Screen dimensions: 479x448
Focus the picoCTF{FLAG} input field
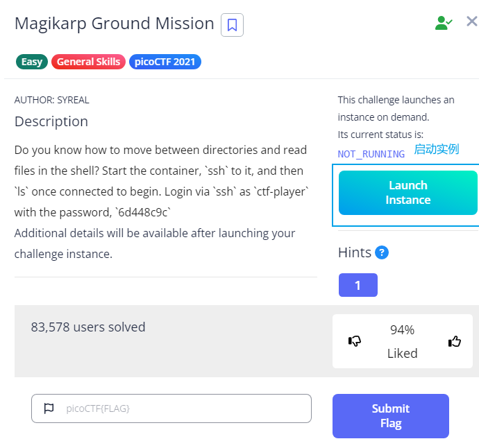click(x=180, y=408)
